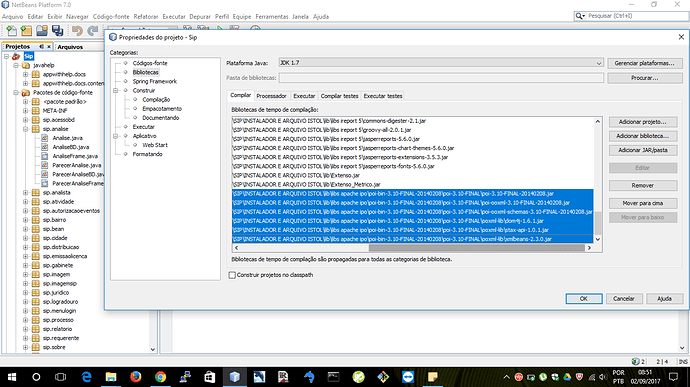The height and width of the screenshot is (387, 690).
Task: Switch to the Processador tab
Action: [x=271, y=96]
